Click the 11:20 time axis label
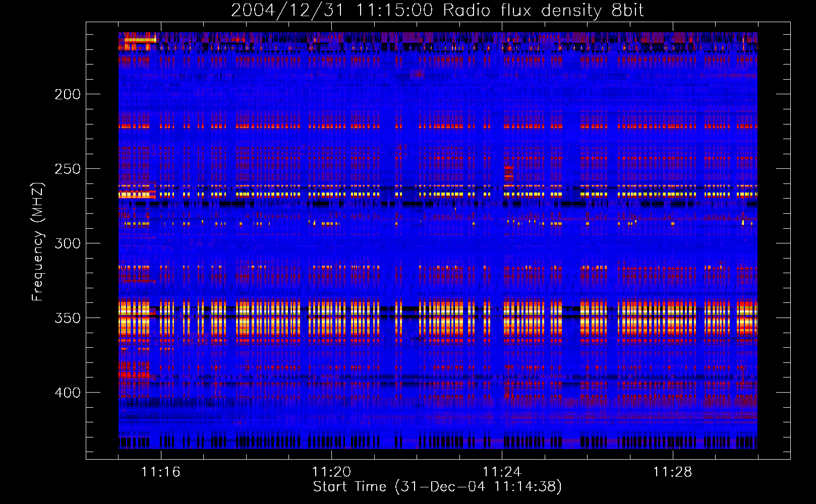This screenshot has height=504, width=816. pos(331,472)
